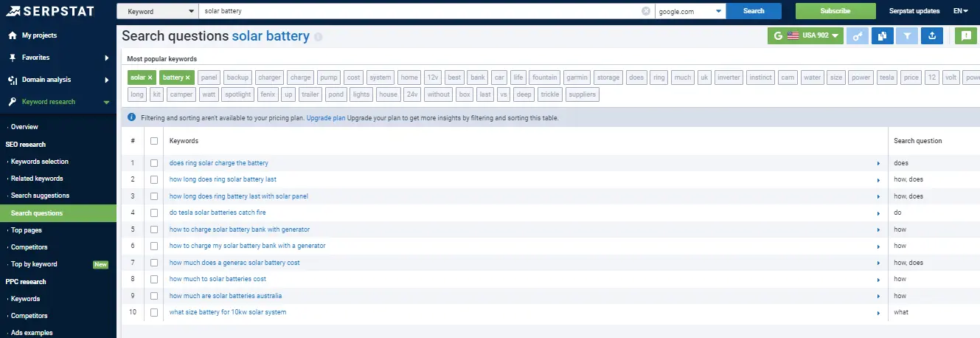
Task: Click arrow icon for 'how long does ring solar battery last'
Action: 878,179
